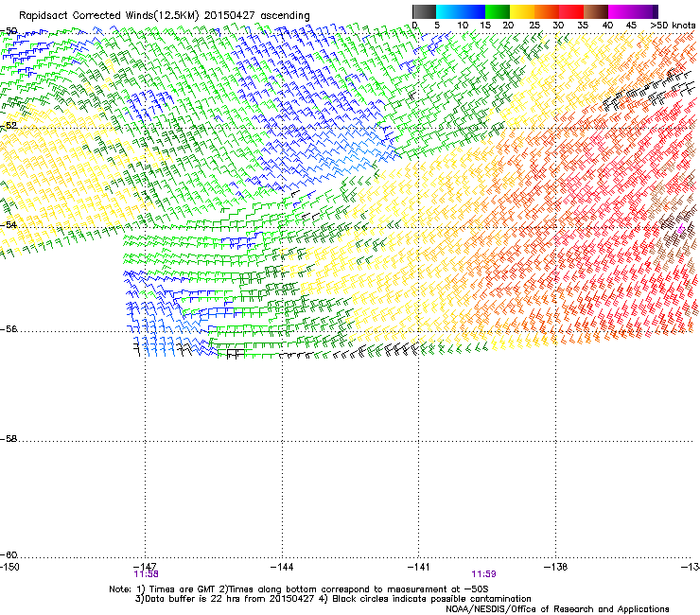This screenshot has height=615, width=700.
Task: Click the red 30-35 knots legend swatch
Action: coord(571,11)
